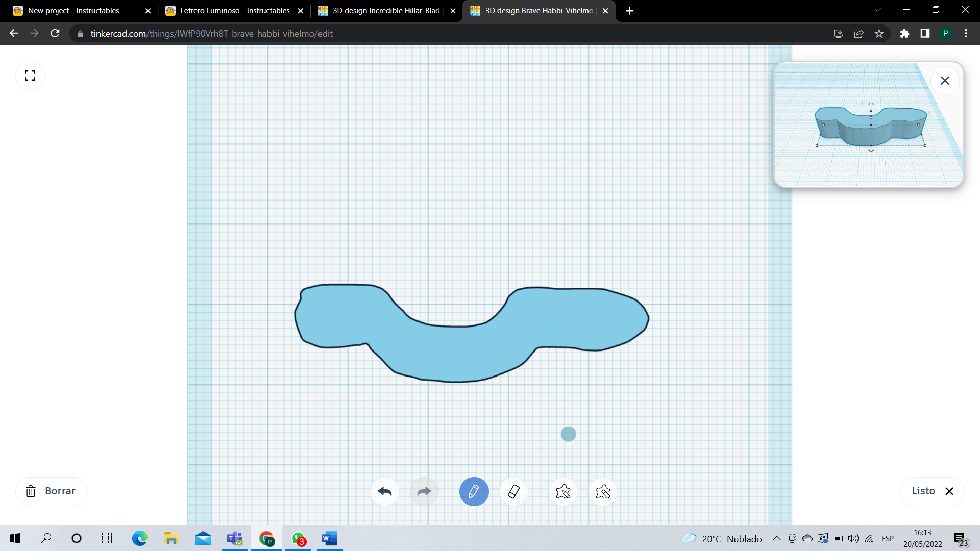Image resolution: width=980 pixels, height=551 pixels.
Task: Bookmark this page with star icon
Action: click(x=879, y=34)
